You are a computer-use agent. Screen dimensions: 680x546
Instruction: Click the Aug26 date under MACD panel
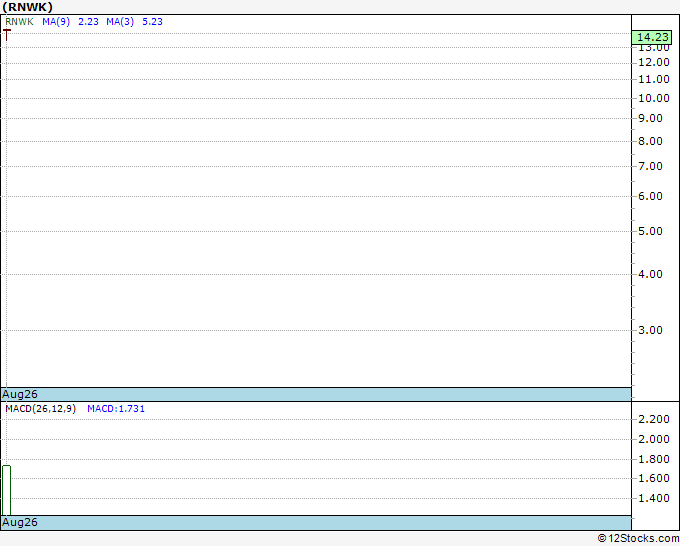point(20,522)
